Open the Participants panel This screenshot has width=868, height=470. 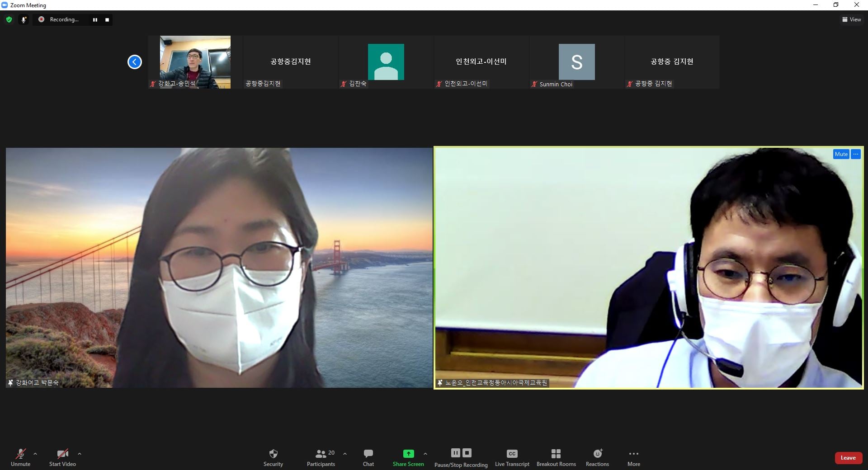321,454
